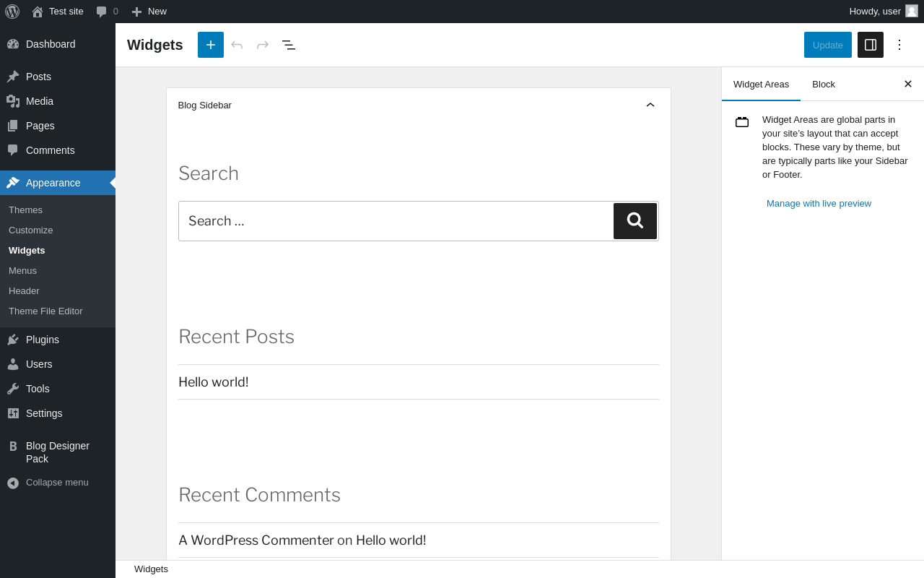The width and height of the screenshot is (924, 578).
Task: Collapse the Blog Sidebar widget area
Action: (x=650, y=105)
